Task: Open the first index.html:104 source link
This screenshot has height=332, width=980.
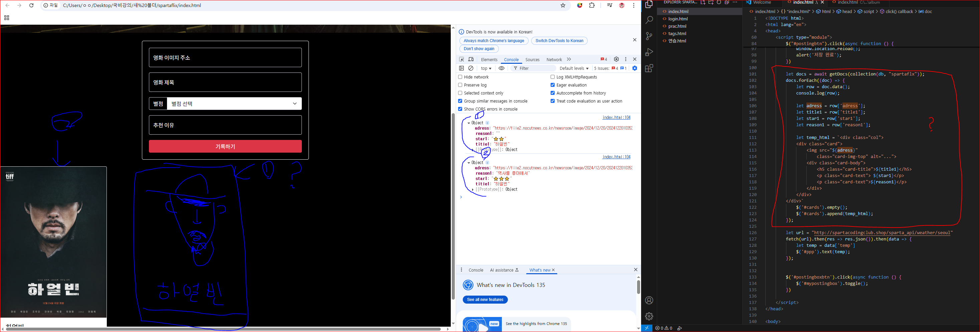Action: click(616, 117)
